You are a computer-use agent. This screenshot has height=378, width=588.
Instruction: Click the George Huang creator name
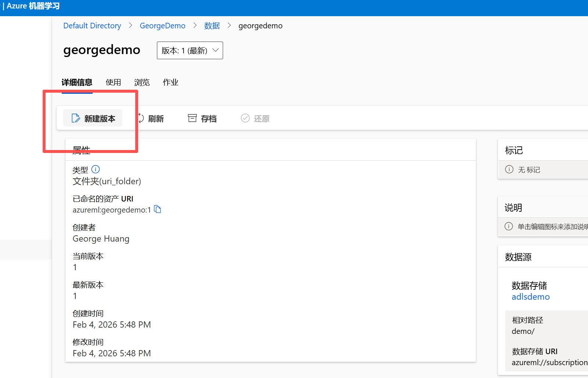[101, 239]
